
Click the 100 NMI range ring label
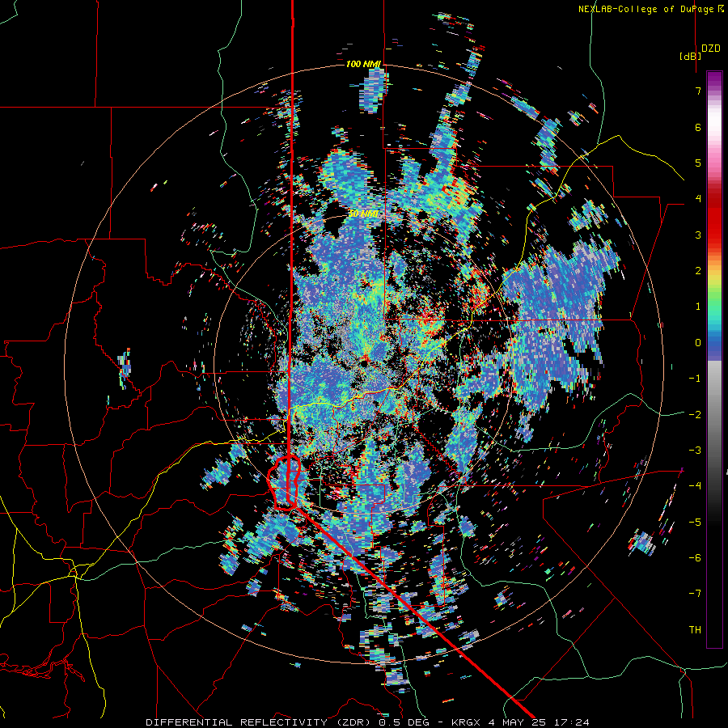click(363, 64)
